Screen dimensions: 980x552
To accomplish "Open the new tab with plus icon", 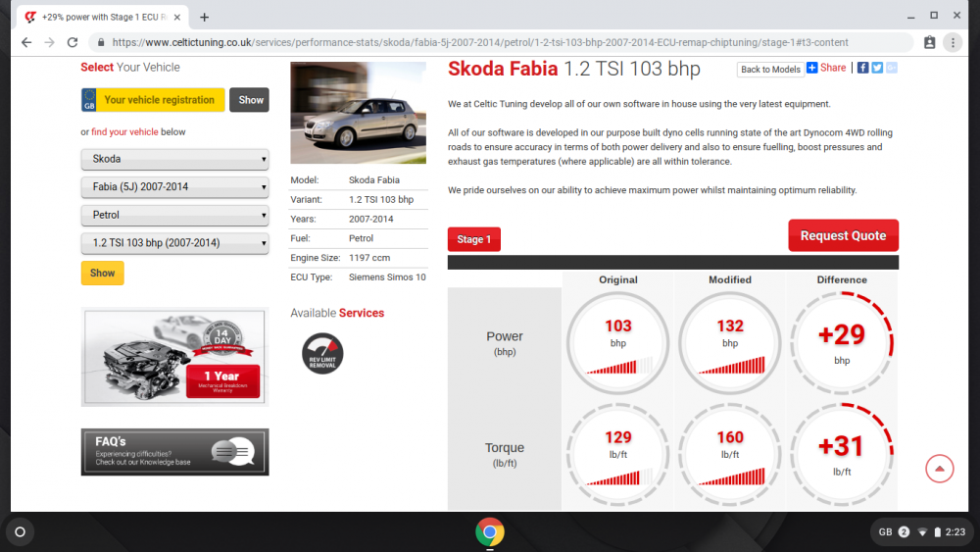I will tap(205, 18).
